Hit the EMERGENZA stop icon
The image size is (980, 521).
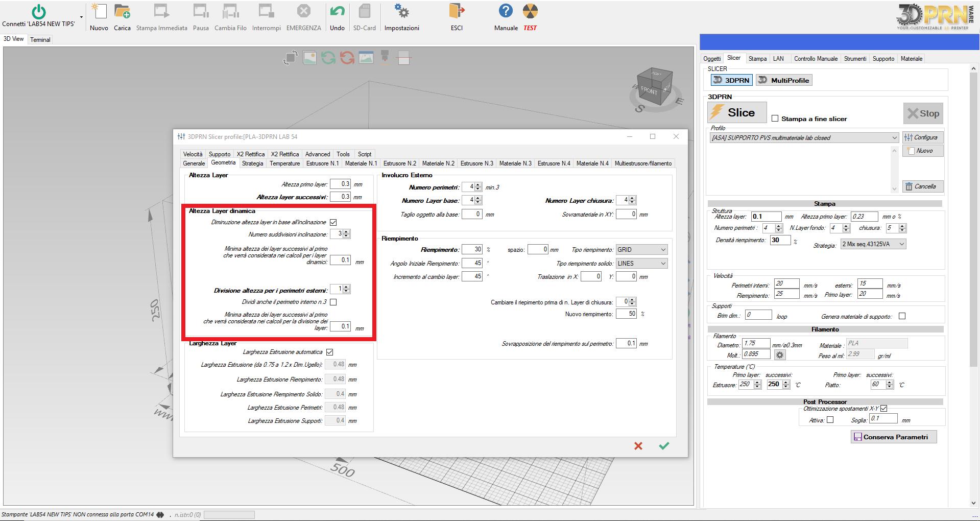[304, 11]
